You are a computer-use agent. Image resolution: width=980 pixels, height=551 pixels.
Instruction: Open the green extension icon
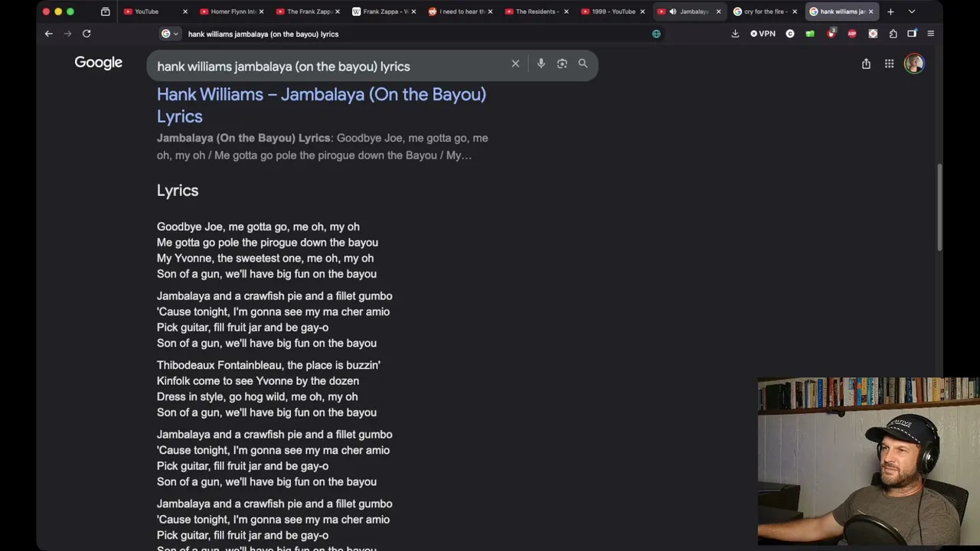(810, 34)
